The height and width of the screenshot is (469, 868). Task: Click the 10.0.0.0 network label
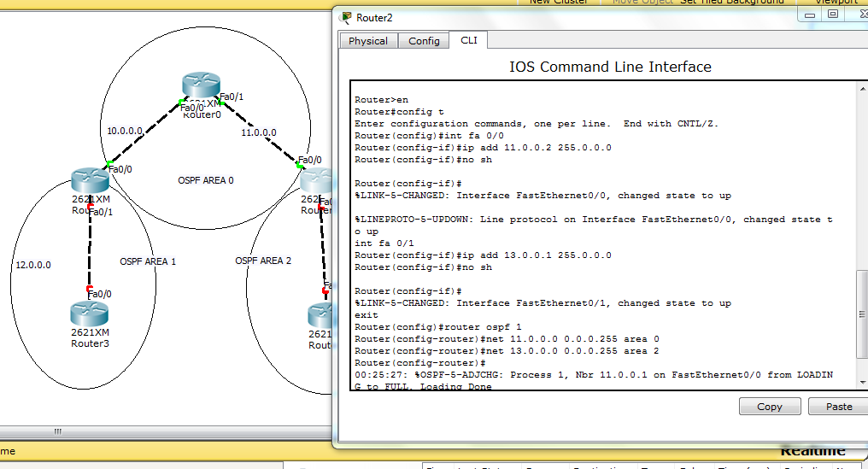pos(125,132)
